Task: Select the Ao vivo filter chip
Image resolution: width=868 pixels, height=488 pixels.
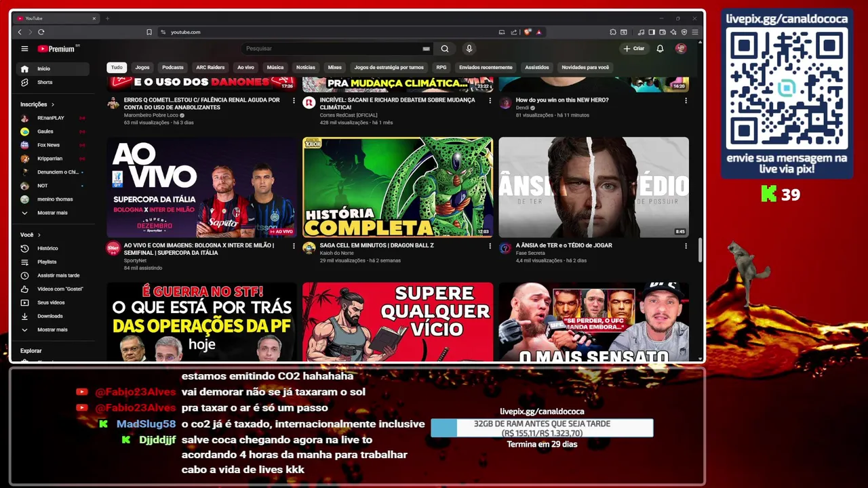Action: click(245, 67)
